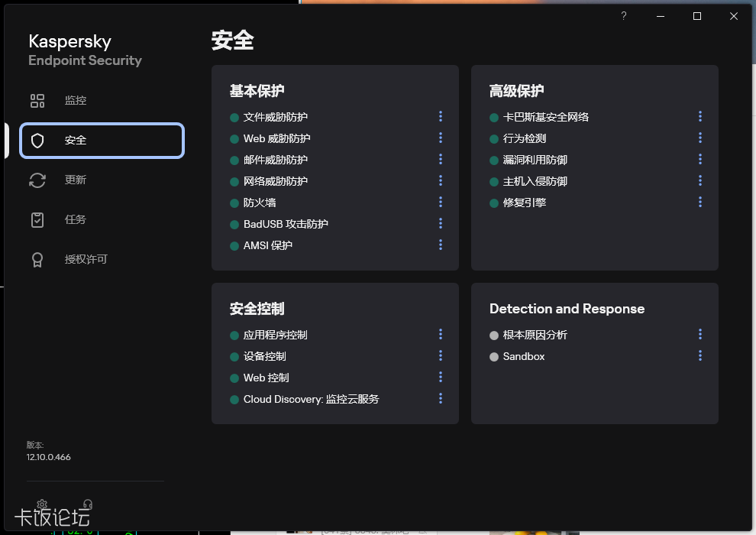Open the three-dot menu for Web 威胁防护
The height and width of the screenshot is (535, 756).
[440, 138]
